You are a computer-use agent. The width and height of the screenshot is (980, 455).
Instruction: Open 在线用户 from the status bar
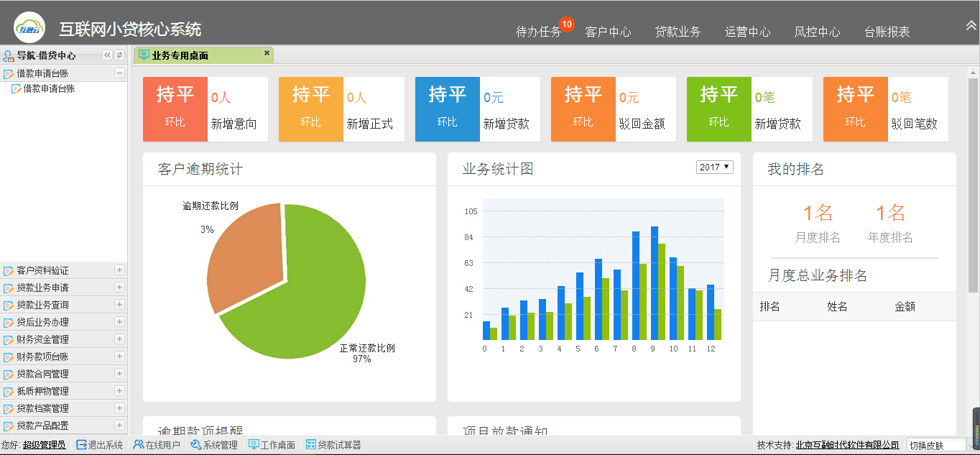coord(157,445)
